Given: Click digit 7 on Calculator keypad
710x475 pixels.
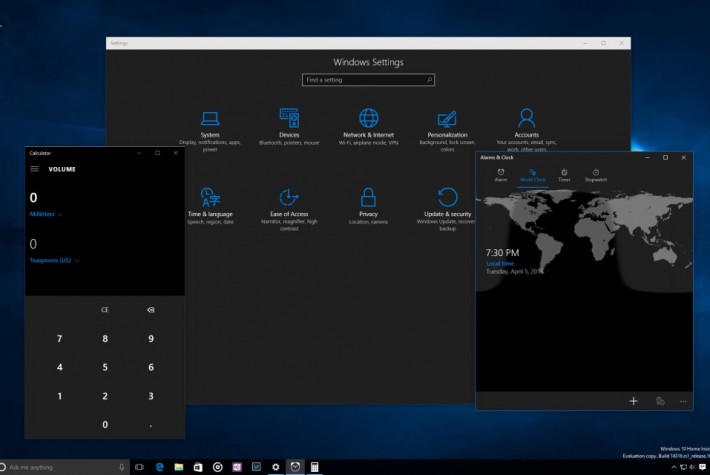Looking at the screenshot, I should pyautogui.click(x=59, y=339).
